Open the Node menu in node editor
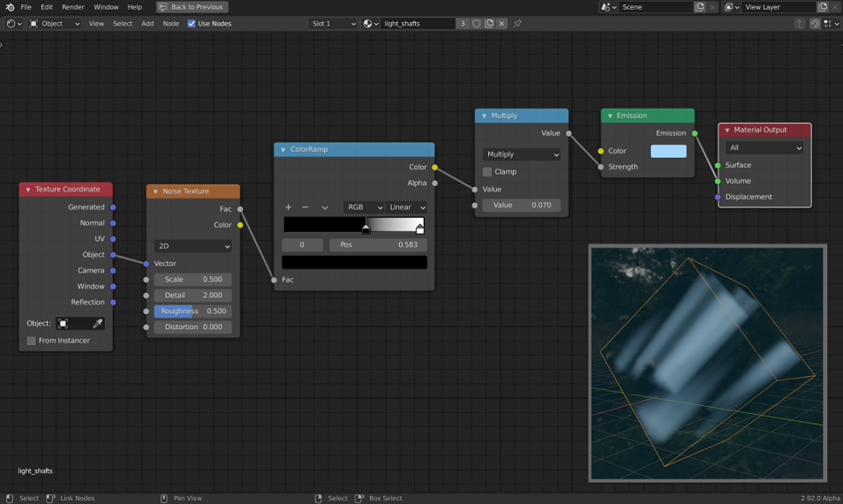This screenshot has height=504, width=843. pyautogui.click(x=171, y=24)
